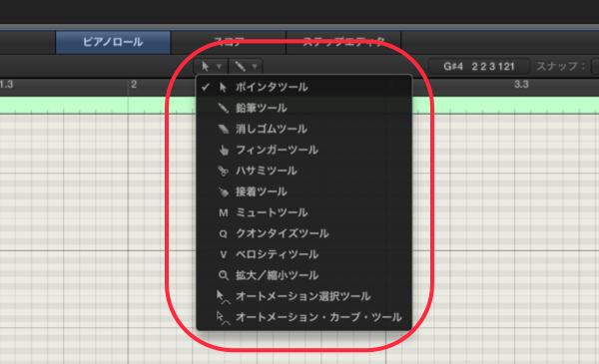Select the zoom magnifier tool icon

[223, 275]
